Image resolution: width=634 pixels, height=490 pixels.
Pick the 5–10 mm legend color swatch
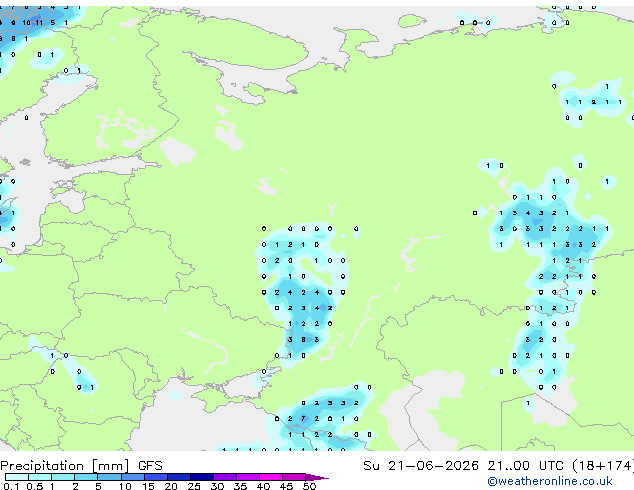click(x=109, y=477)
